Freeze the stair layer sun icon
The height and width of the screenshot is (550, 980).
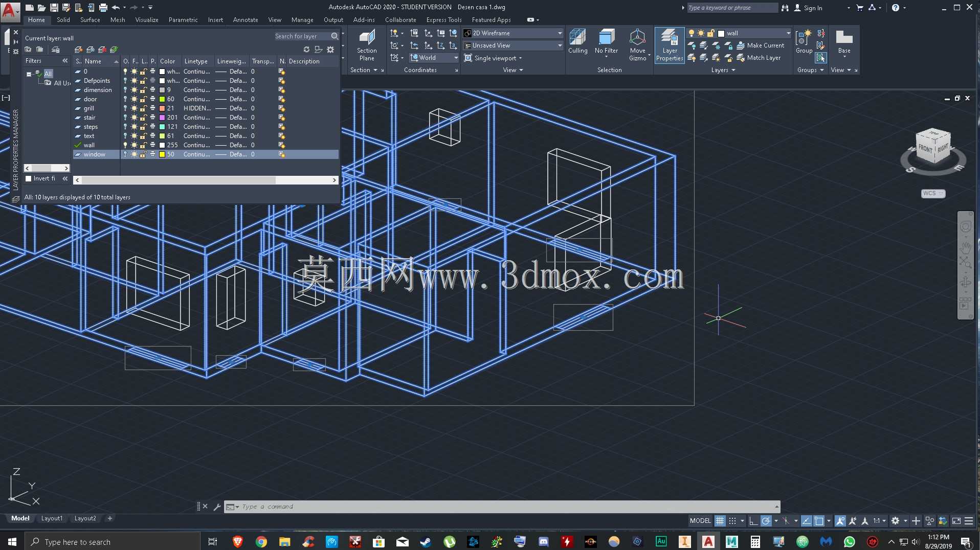click(134, 118)
